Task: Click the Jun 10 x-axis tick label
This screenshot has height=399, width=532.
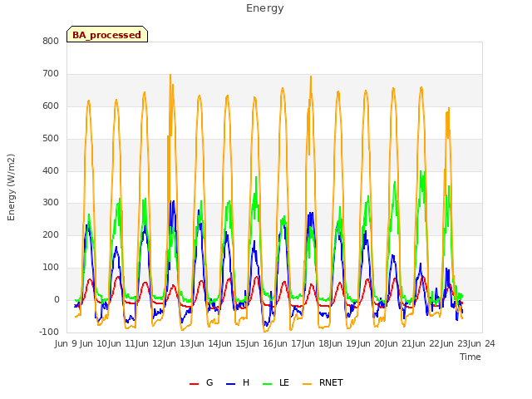Action: 93,343
